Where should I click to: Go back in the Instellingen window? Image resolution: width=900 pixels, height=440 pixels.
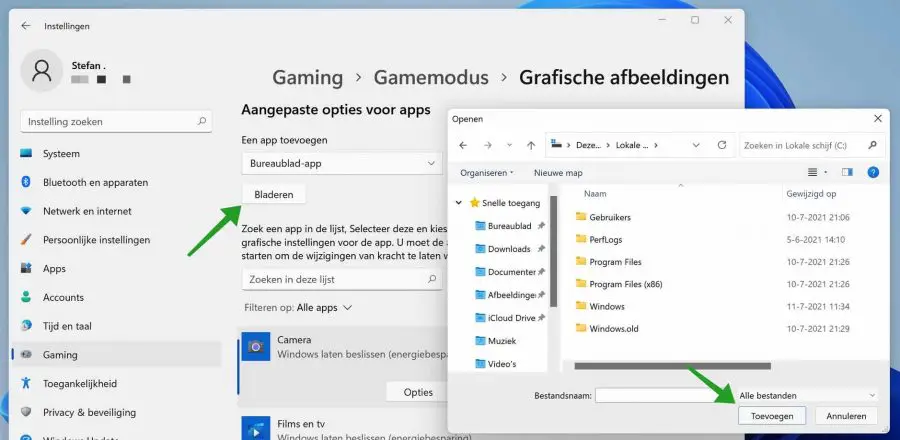pos(25,26)
